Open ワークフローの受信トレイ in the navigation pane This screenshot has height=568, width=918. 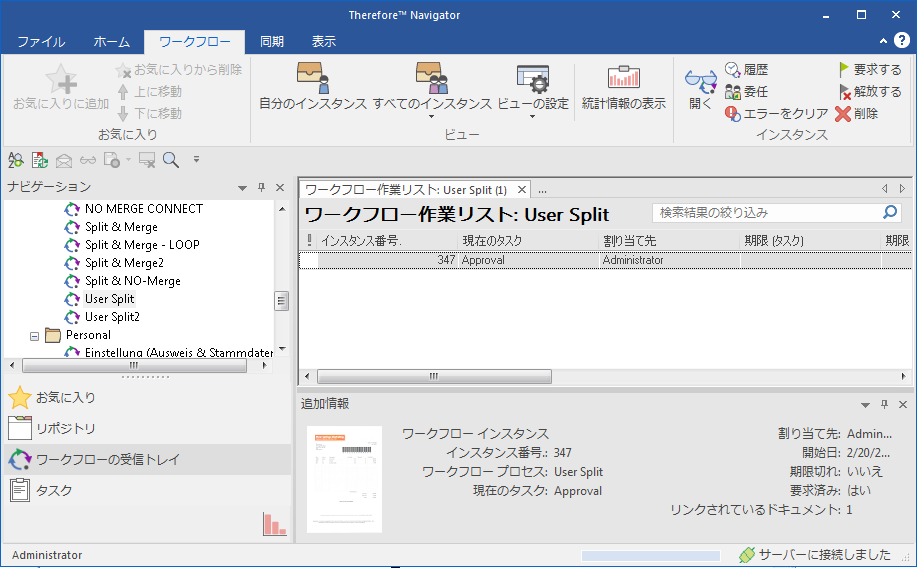pos(148,460)
